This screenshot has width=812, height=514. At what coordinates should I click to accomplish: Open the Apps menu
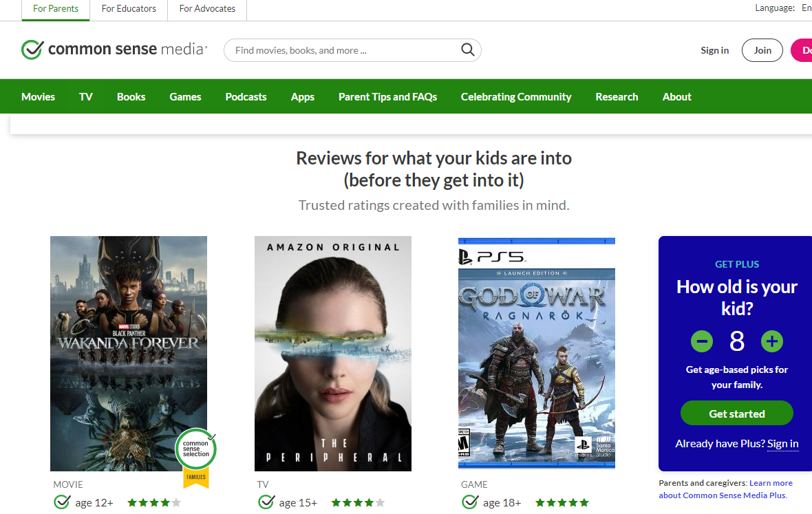[x=302, y=97]
